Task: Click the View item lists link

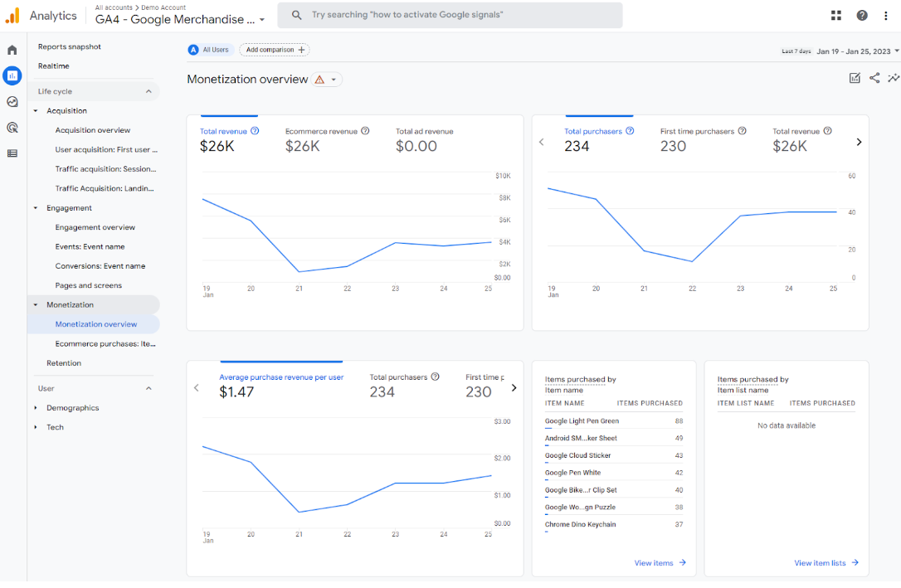Action: point(826,563)
